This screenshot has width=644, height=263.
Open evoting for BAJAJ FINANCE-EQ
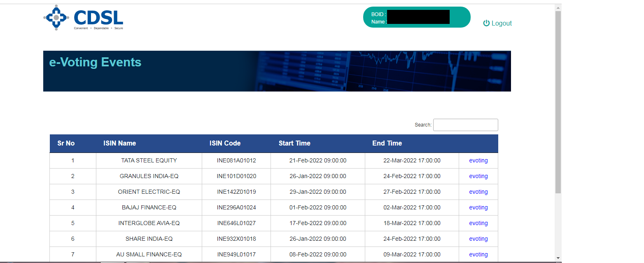pyautogui.click(x=478, y=208)
